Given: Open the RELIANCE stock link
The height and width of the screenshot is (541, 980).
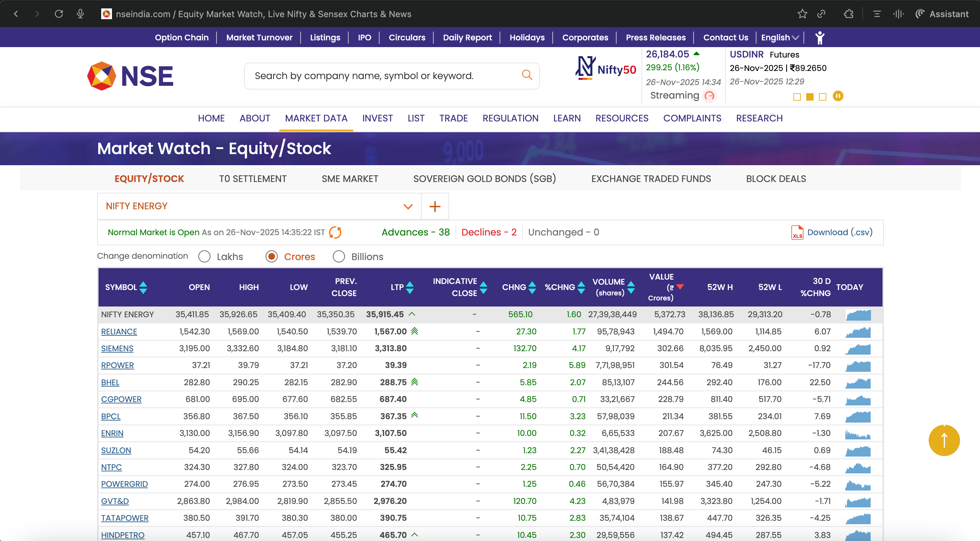Looking at the screenshot, I should pyautogui.click(x=119, y=332).
